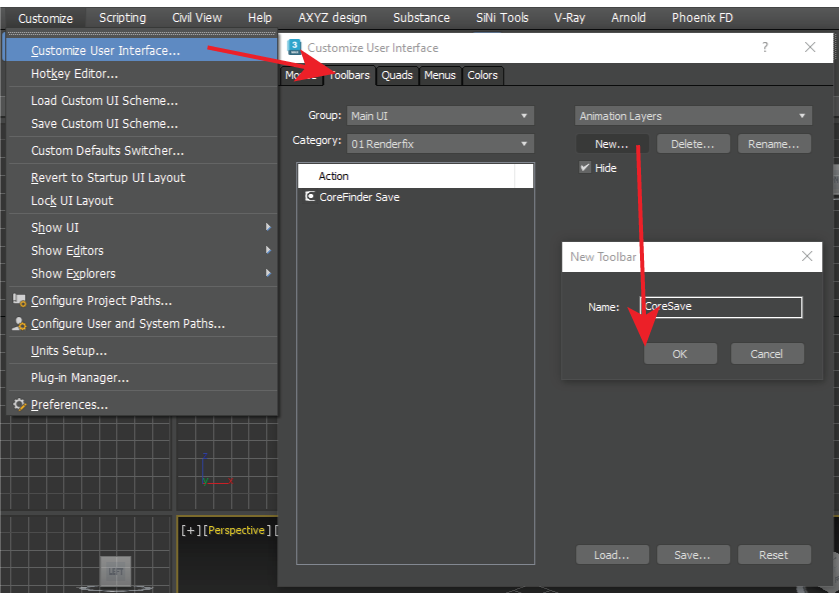Click the Customize User Interface dialog icon
The width and height of the screenshot is (839, 593).
[294, 47]
